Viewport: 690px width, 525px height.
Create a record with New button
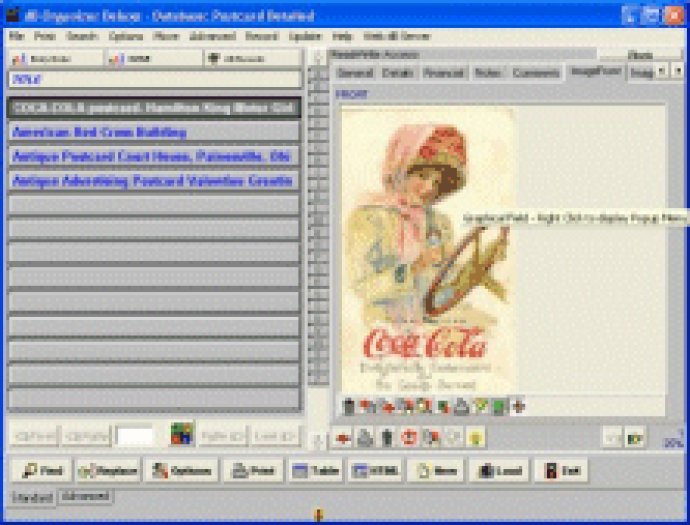click(436, 470)
